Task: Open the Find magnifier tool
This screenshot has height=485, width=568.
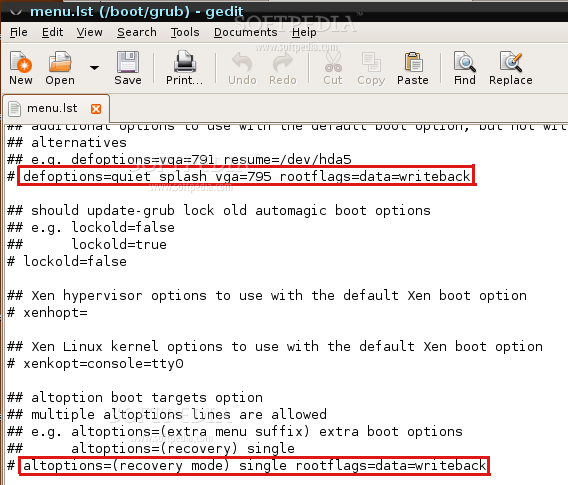Action: [465, 62]
